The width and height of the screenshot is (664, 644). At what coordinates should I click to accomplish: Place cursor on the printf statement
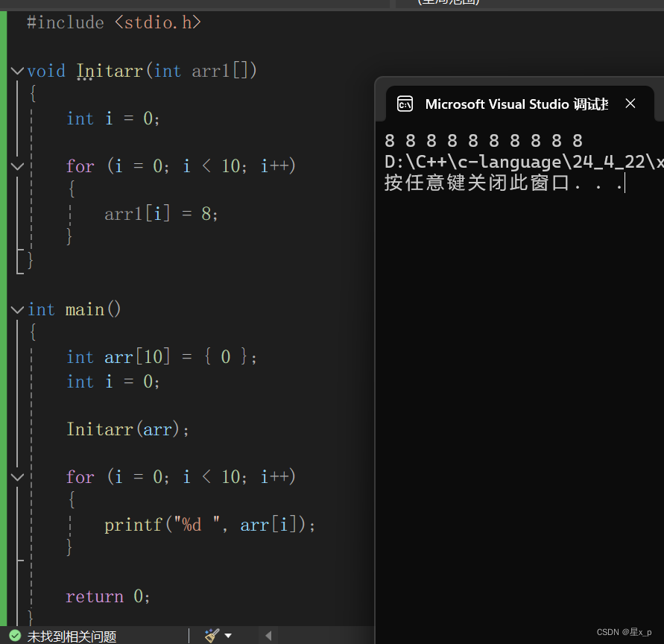(x=209, y=524)
